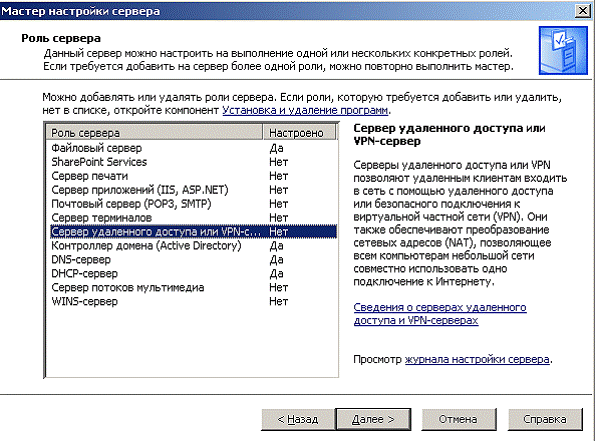Open the Установка и удаление программ link
595x441 pixels.
point(305,110)
